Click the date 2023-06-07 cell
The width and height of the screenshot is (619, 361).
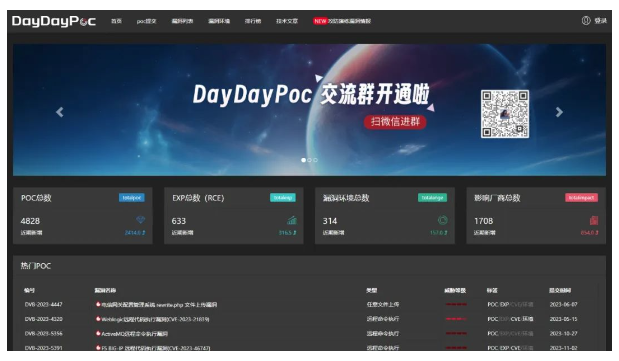[x=563, y=305]
